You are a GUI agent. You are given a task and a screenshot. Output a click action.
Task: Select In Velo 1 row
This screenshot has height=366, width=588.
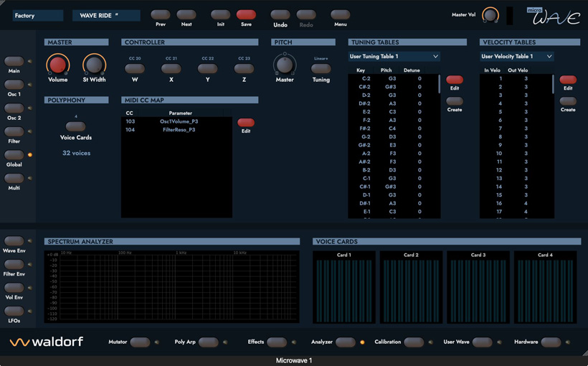(x=516, y=78)
